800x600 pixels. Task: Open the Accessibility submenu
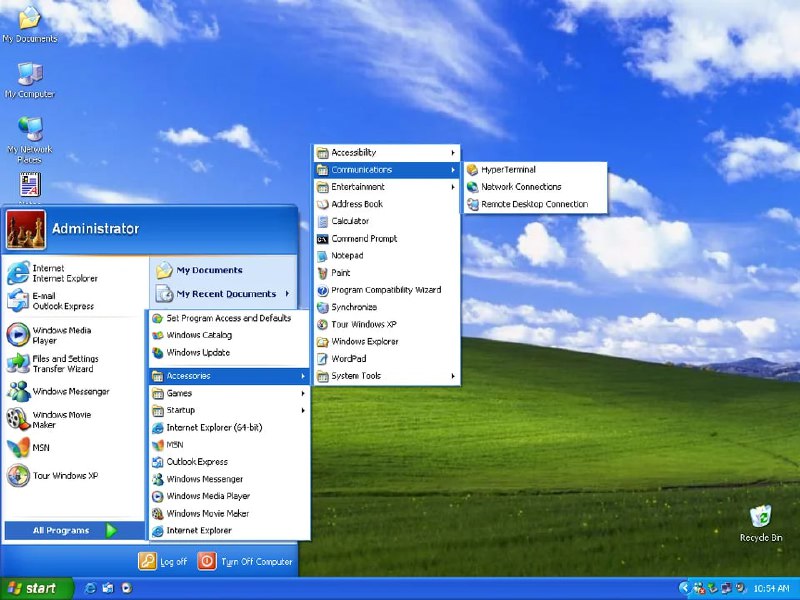(355, 152)
